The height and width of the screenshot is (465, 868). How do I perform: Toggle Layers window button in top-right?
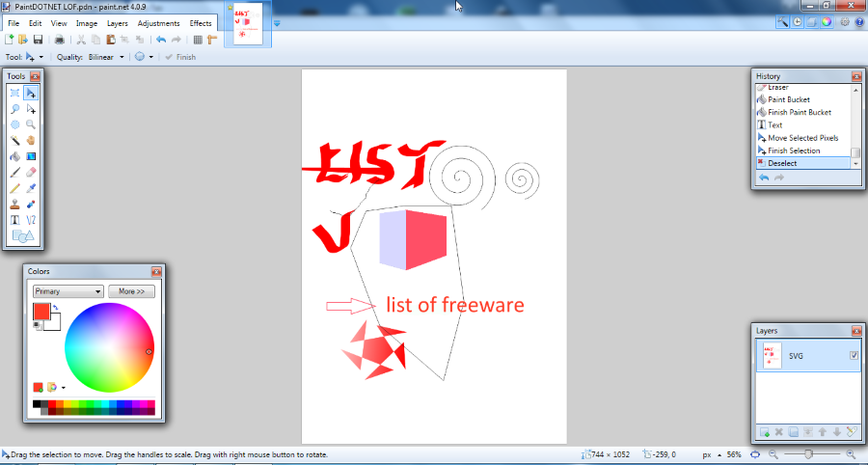[811, 21]
